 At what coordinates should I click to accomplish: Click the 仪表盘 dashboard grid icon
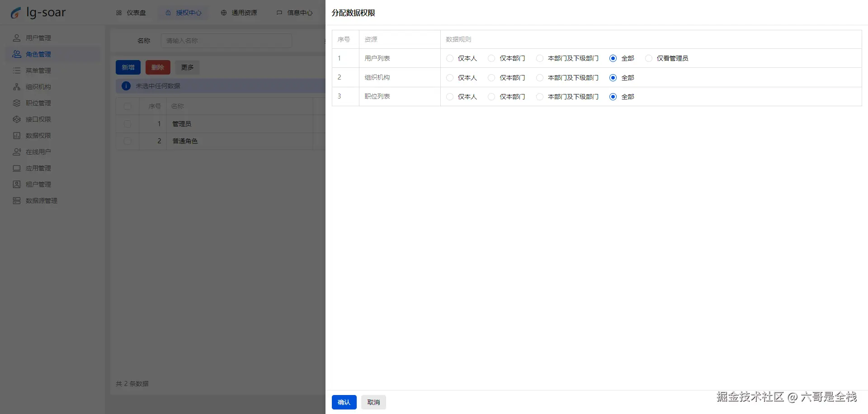pyautogui.click(x=119, y=13)
